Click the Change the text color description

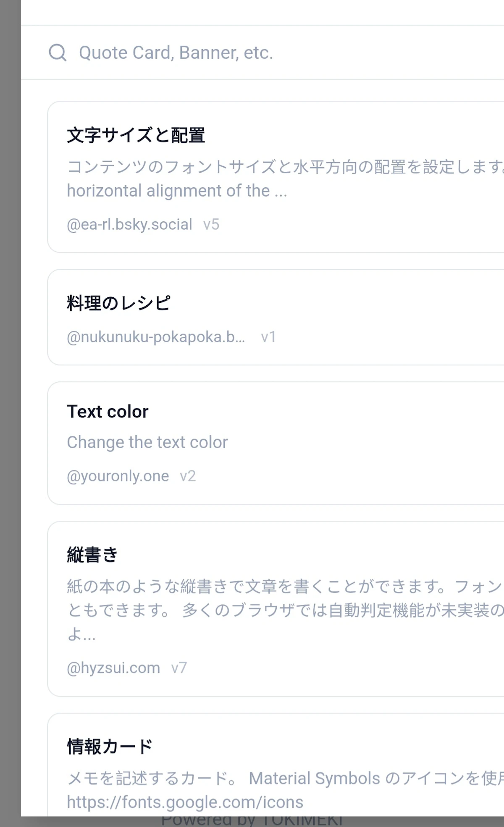tap(147, 442)
